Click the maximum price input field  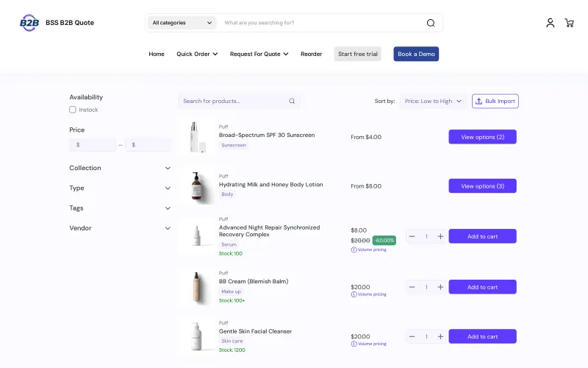(x=148, y=145)
